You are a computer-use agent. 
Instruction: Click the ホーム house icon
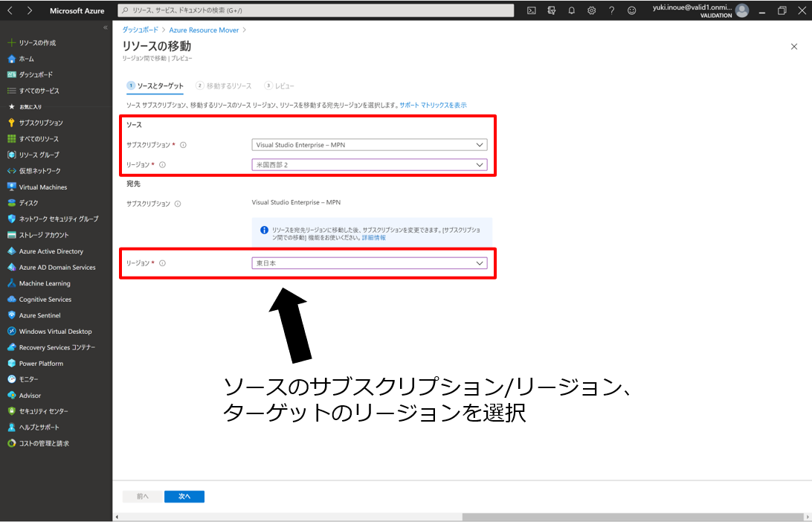click(x=11, y=59)
